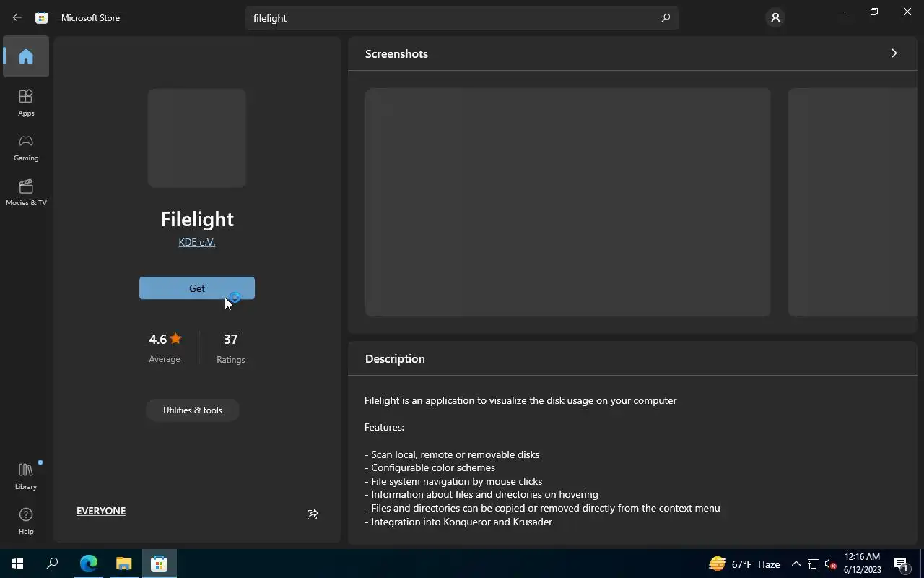Screen dimensions: 924x578
Task: Go back using the back arrow
Action: (x=17, y=17)
